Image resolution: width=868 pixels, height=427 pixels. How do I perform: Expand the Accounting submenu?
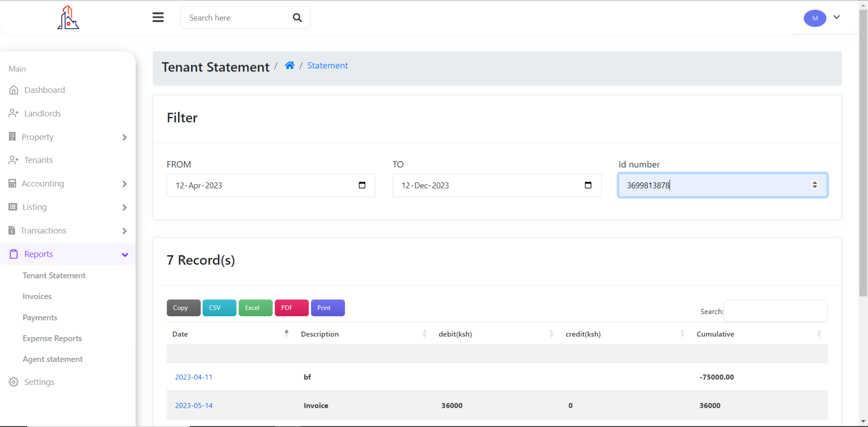[124, 184]
